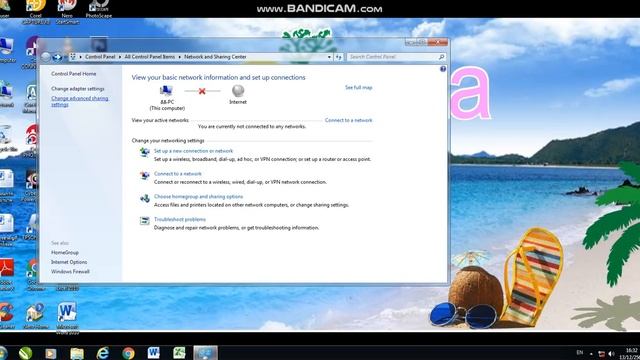Viewport: 640px width, 360px height.
Task: Open Connect to a network under networking settings
Action: 178,174
